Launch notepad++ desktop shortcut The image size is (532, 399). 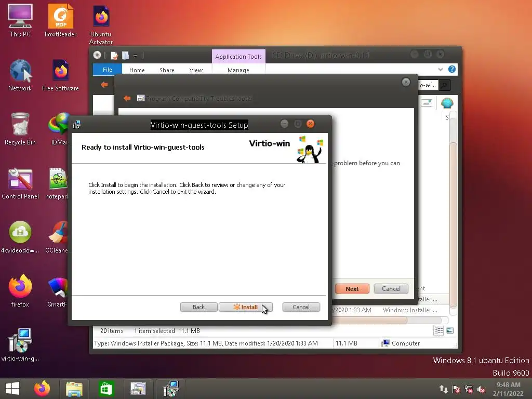click(x=57, y=183)
